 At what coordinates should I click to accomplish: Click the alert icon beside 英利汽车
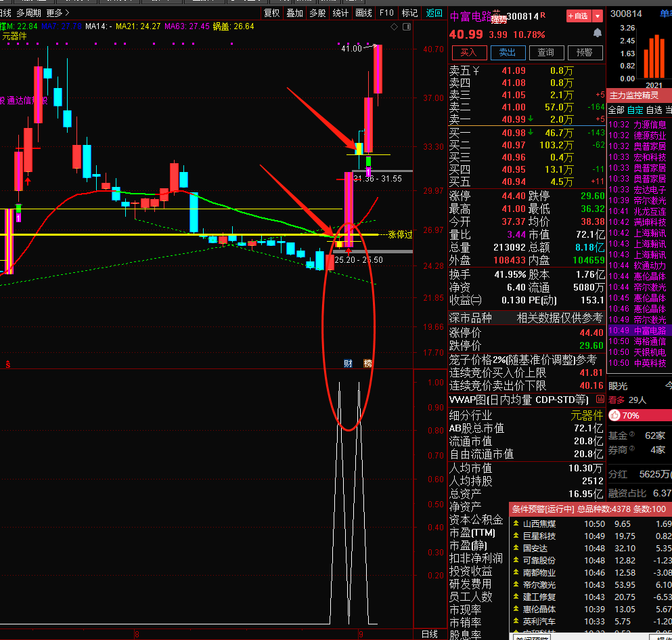coord(516,621)
